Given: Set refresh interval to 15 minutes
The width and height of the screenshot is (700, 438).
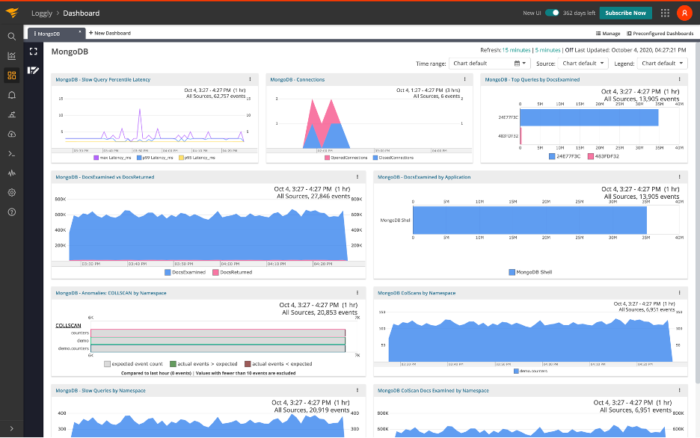Looking at the screenshot, I should (x=517, y=49).
